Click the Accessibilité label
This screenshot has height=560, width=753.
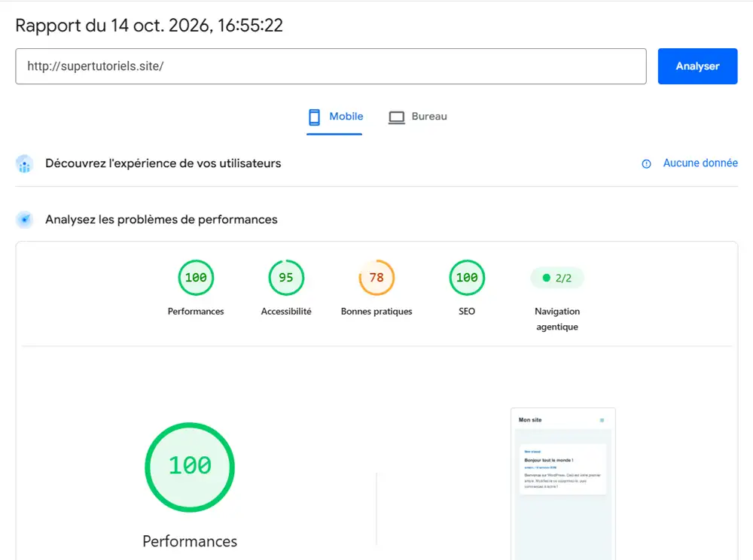tap(286, 312)
